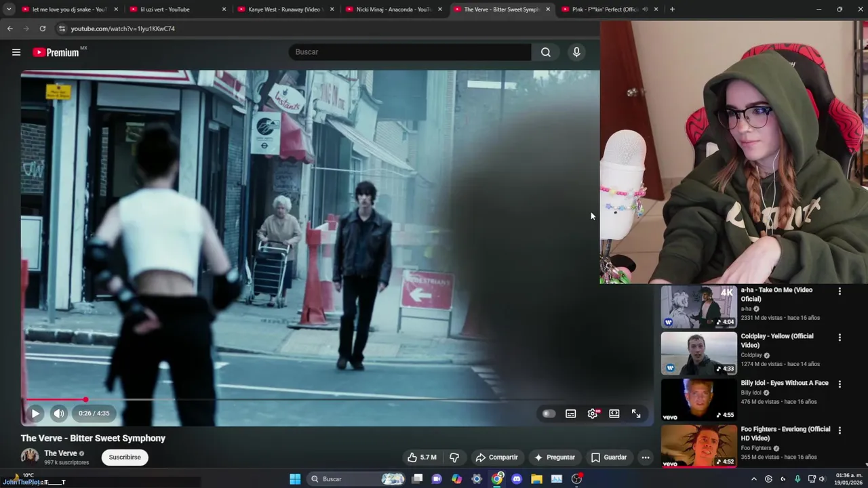Open the taskbar Settings gear app

[x=477, y=479]
